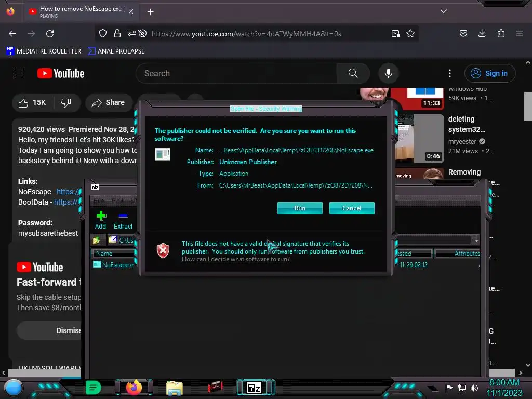Toggle picture-in-picture from address bar
The height and width of the screenshot is (399, 532).
pyautogui.click(x=395, y=34)
